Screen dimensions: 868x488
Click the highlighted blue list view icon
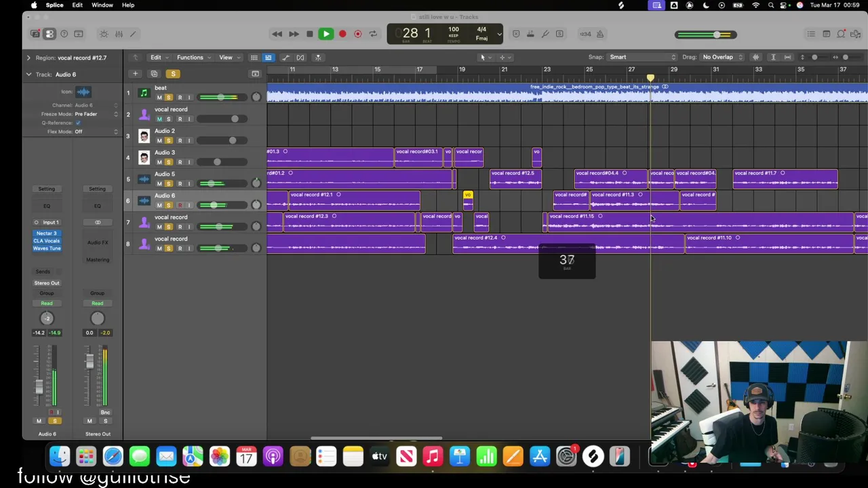(269, 58)
